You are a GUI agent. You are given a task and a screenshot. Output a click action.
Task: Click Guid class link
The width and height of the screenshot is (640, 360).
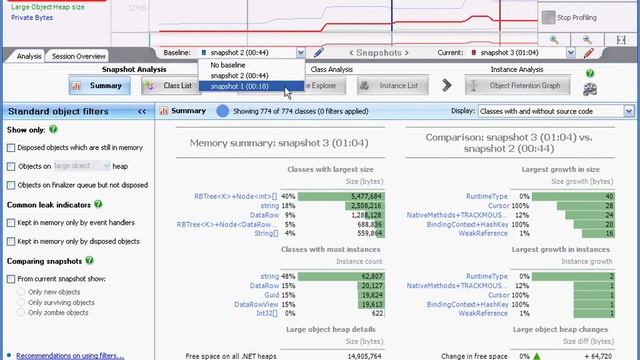(x=271, y=295)
